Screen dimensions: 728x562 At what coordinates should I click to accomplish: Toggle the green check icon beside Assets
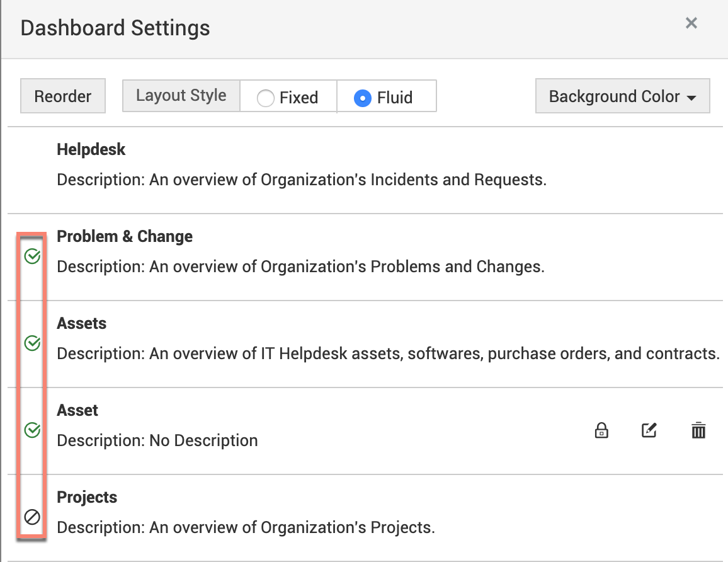[32, 343]
